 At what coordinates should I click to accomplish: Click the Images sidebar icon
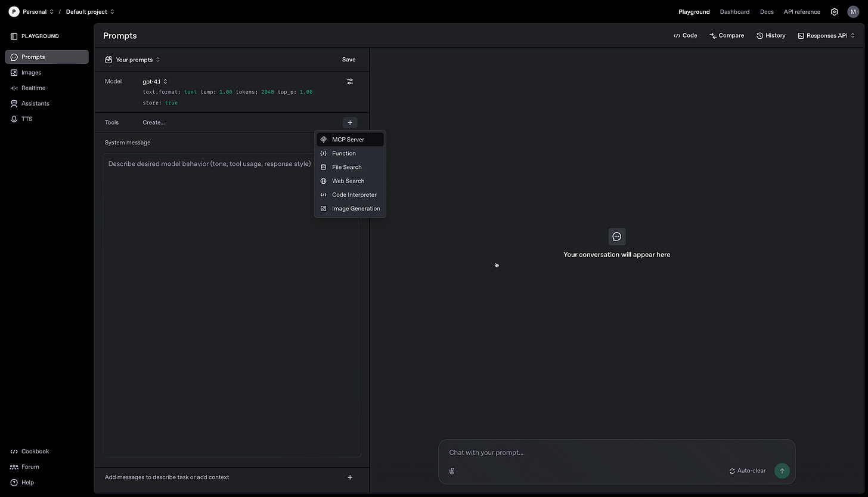[14, 73]
